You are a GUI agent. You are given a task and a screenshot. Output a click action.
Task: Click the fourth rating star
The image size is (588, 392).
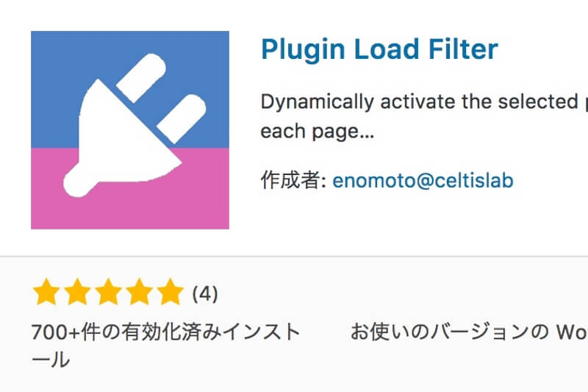pos(139,291)
